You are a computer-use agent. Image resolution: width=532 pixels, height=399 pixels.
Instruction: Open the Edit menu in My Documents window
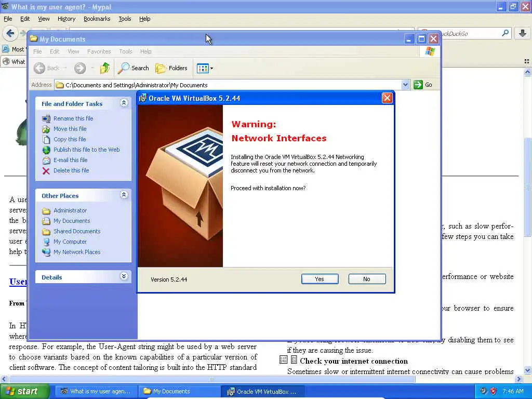coord(54,51)
